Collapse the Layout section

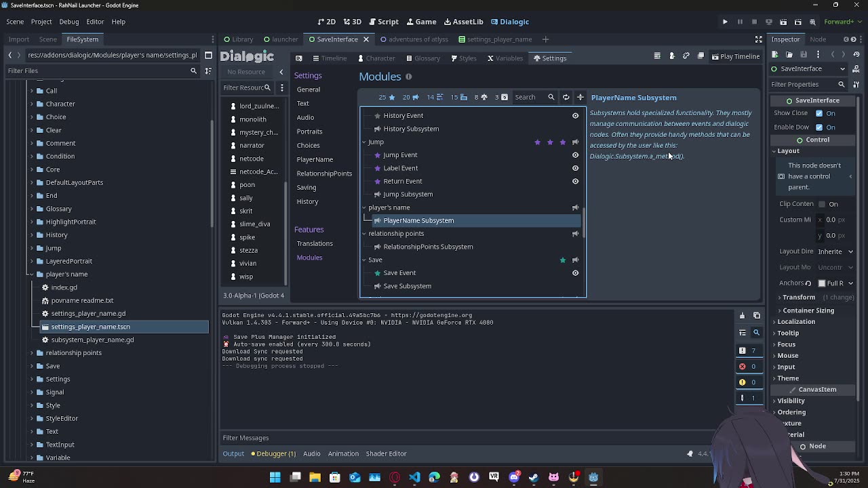click(787, 151)
